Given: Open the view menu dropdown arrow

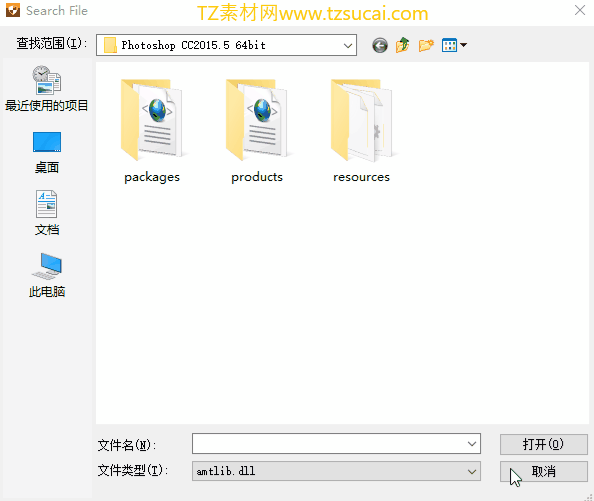Looking at the screenshot, I should click(x=463, y=45).
